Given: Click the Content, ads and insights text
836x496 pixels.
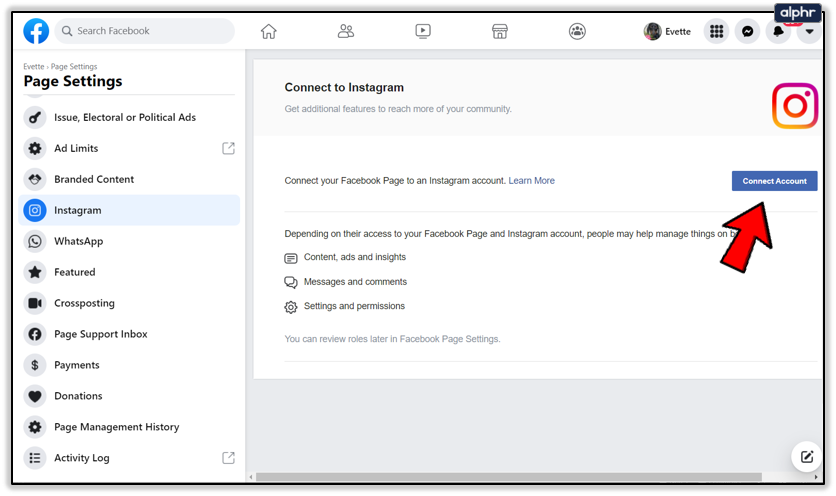Looking at the screenshot, I should pyautogui.click(x=355, y=257).
